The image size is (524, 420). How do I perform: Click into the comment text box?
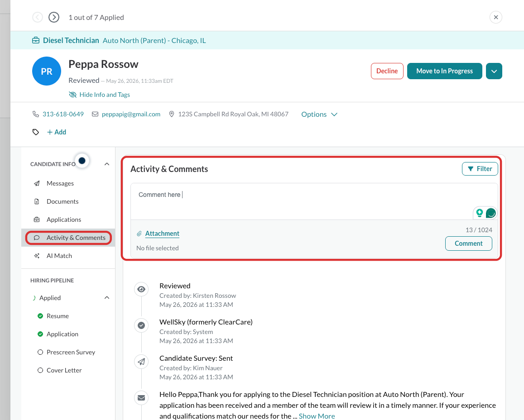click(314, 201)
